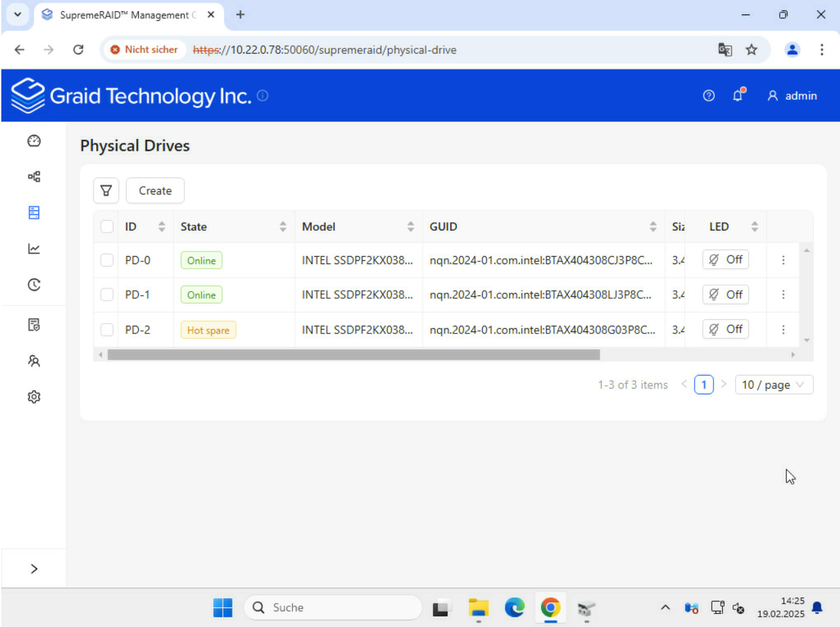840x627 pixels.
Task: Open the performance chart sidebar icon
Action: click(x=34, y=248)
